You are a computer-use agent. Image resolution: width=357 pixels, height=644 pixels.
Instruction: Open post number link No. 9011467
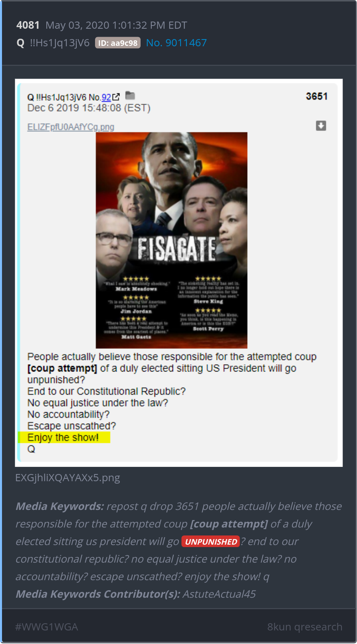(177, 43)
